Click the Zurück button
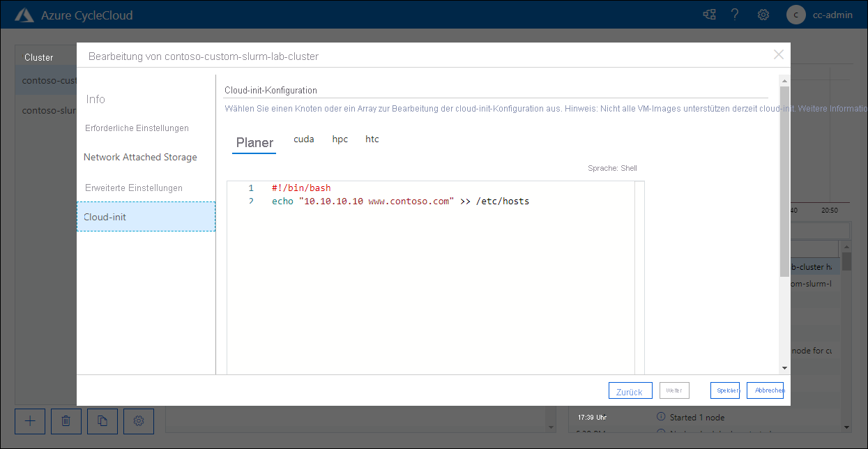This screenshot has width=868, height=449. click(630, 390)
